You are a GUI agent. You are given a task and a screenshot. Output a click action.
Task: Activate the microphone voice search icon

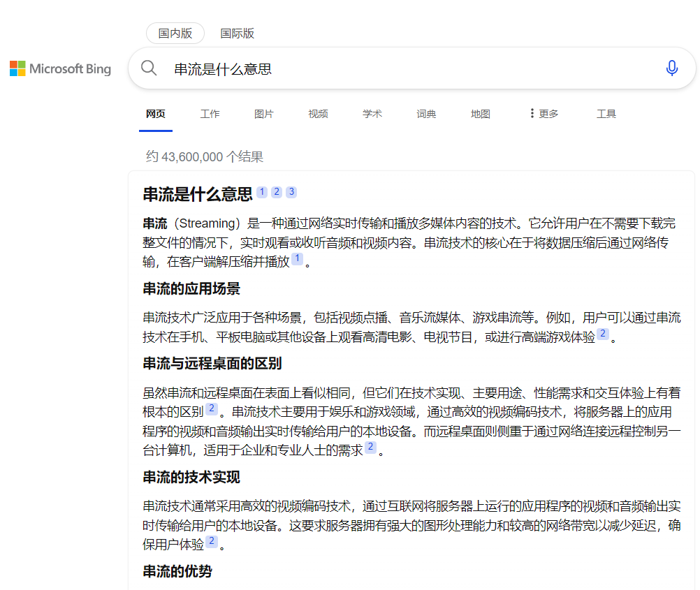(x=671, y=68)
